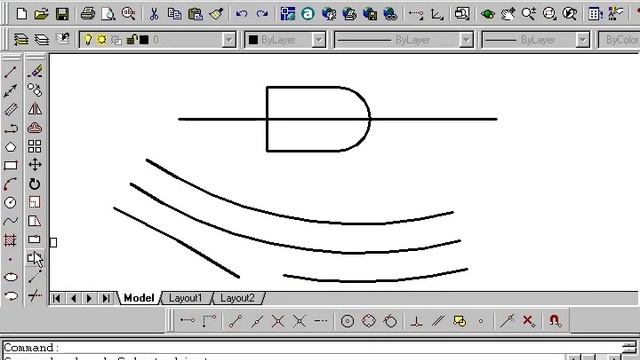Switch to the Layout1 tab

pyautogui.click(x=186, y=298)
